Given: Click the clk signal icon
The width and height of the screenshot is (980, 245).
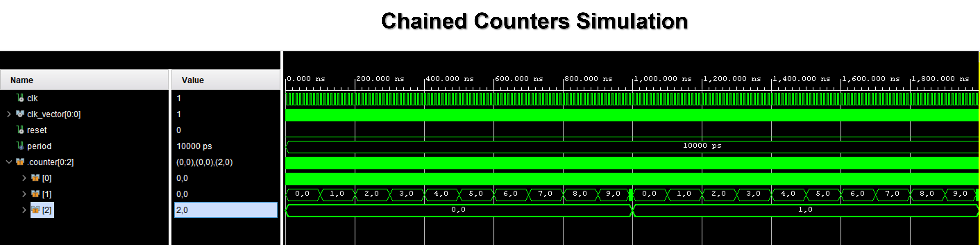Looking at the screenshot, I should click(21, 98).
